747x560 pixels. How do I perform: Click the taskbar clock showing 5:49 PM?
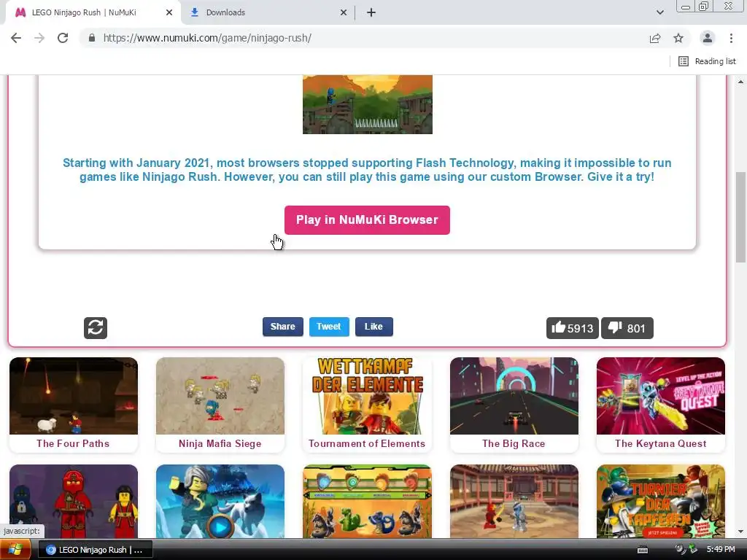coord(720,550)
